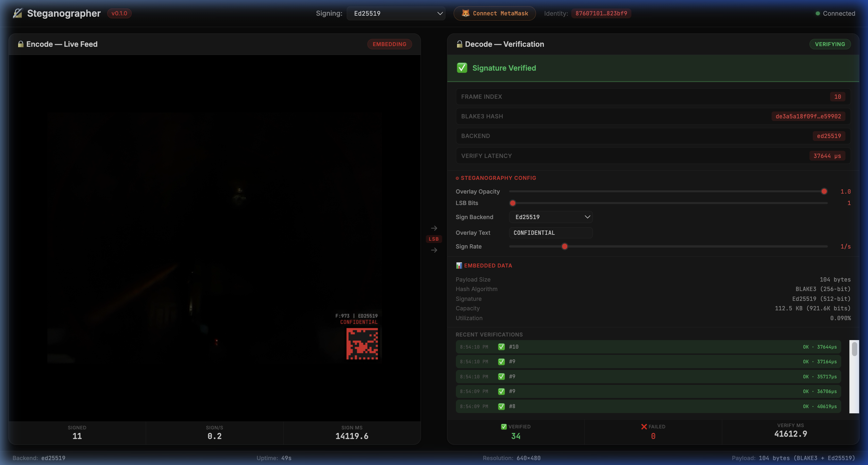The width and height of the screenshot is (868, 465).
Task: Click the green Signature Verified checkmark icon
Action: pos(462,68)
